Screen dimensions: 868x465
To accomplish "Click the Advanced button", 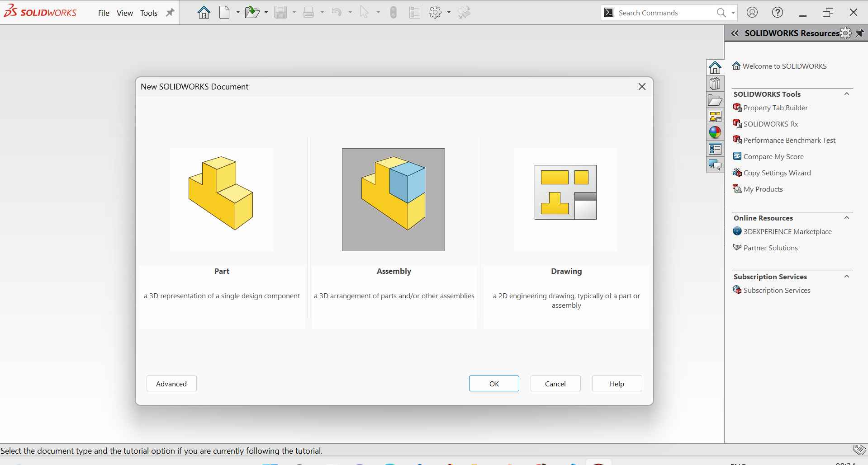I will 171,384.
